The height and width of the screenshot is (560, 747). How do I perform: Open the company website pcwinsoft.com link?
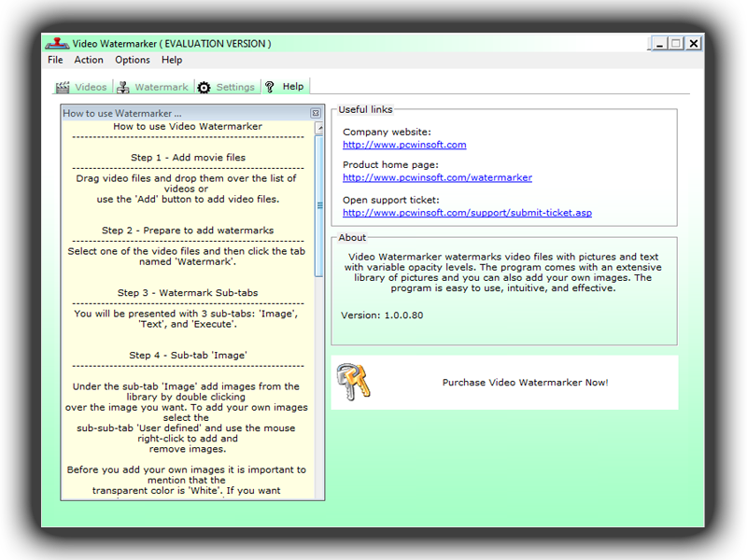[404, 145]
